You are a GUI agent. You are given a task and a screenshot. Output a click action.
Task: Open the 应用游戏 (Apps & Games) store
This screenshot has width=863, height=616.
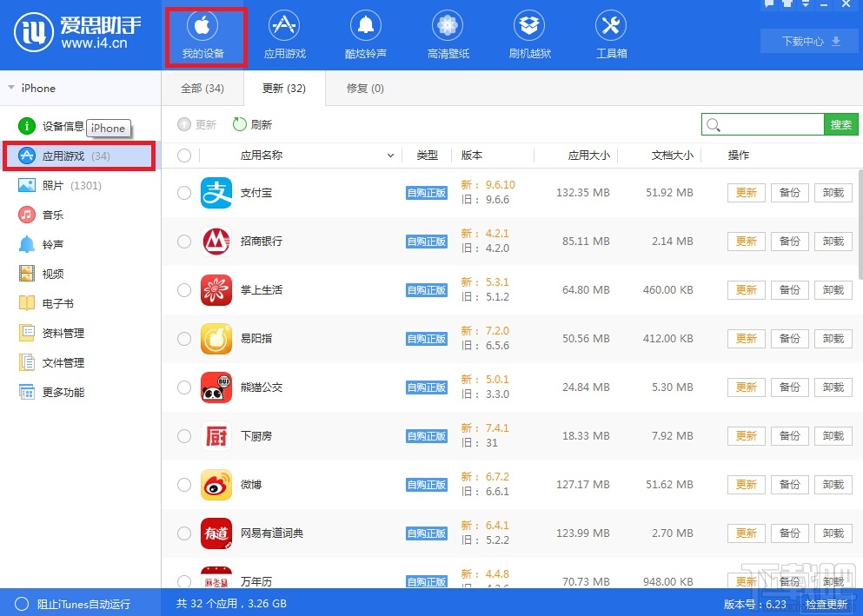coord(284,34)
